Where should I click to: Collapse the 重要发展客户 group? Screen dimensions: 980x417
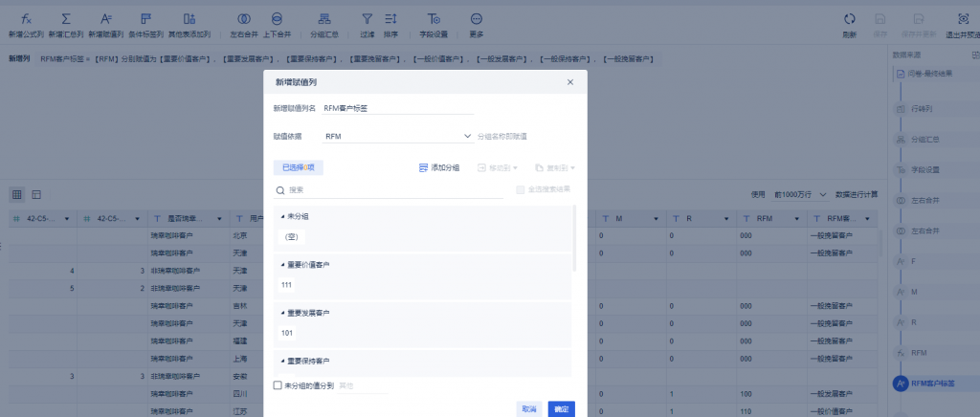[282, 313]
